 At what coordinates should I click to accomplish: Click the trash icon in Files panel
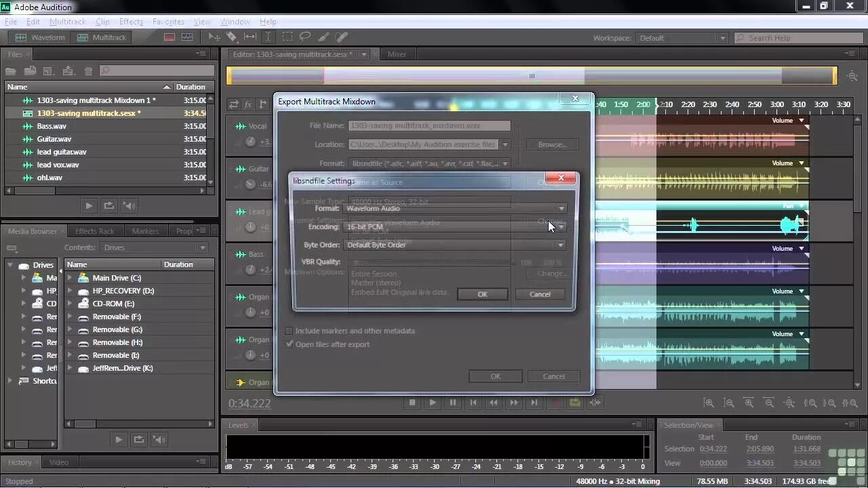click(88, 70)
